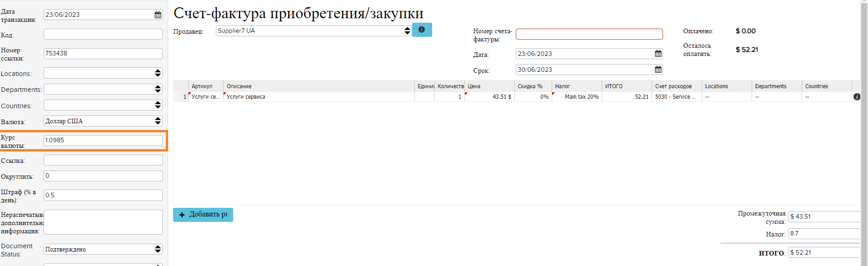This screenshot has width=868, height=266.
Task: Open calendar icon in Срок field
Action: coord(658,70)
